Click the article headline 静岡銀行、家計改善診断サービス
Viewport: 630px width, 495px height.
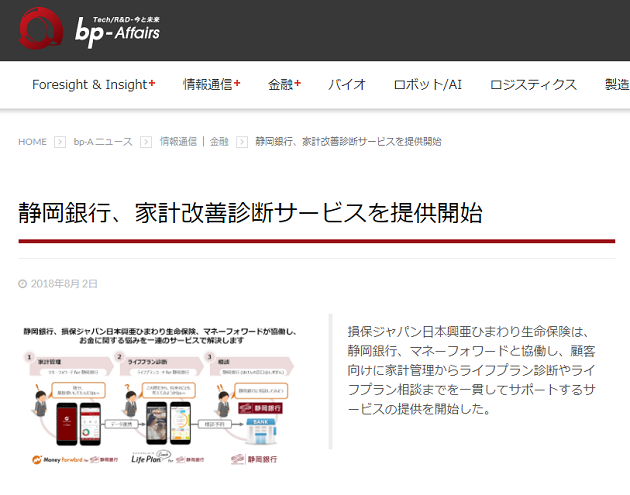click(x=250, y=213)
